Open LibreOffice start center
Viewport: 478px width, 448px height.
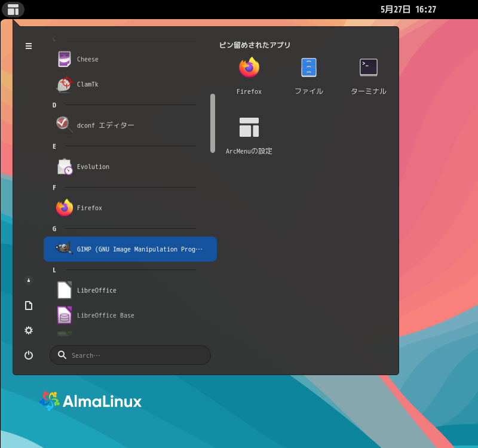tap(130, 290)
